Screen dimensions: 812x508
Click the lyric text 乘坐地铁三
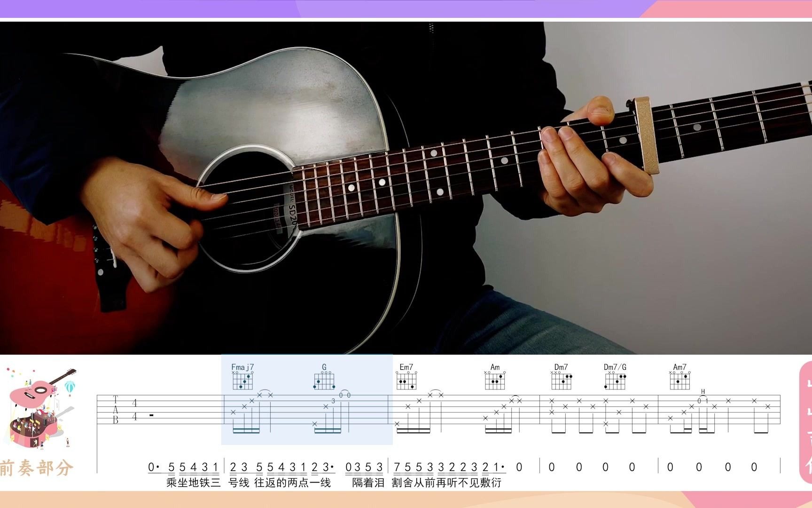[x=193, y=483]
